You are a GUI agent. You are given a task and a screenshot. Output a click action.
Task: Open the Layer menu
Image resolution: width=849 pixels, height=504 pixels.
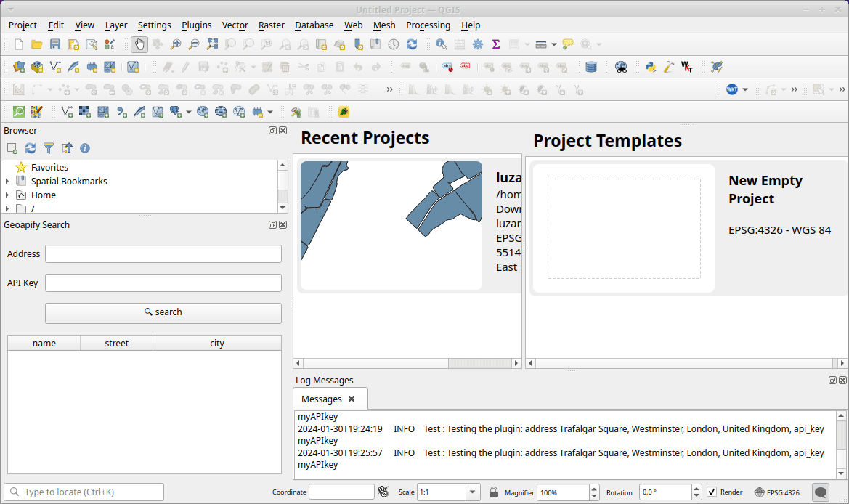[x=116, y=25]
